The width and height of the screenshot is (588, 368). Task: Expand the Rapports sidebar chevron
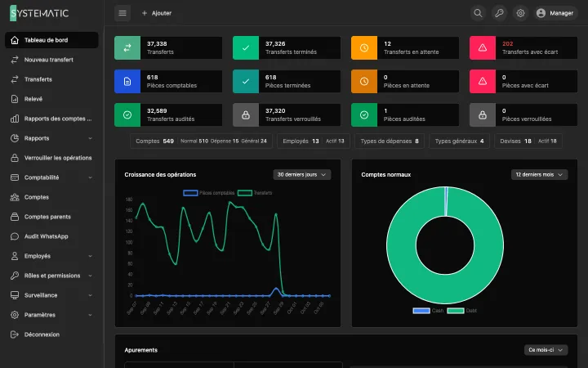pos(91,138)
